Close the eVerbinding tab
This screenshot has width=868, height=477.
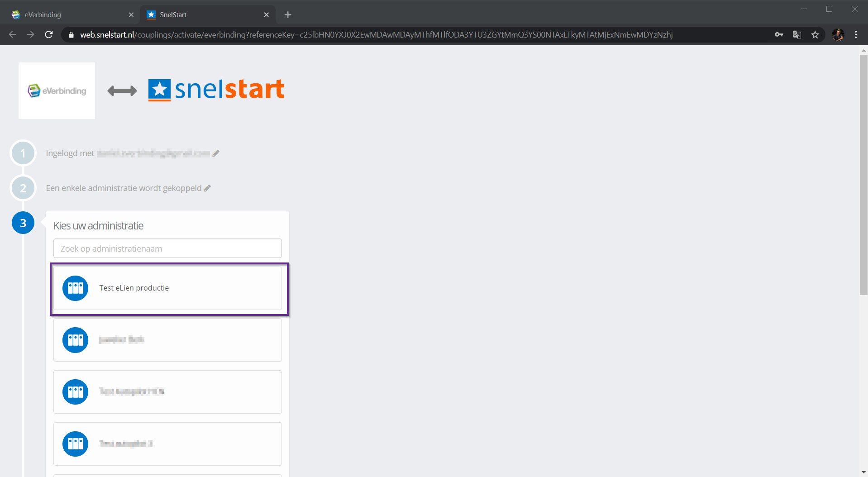pos(131,14)
